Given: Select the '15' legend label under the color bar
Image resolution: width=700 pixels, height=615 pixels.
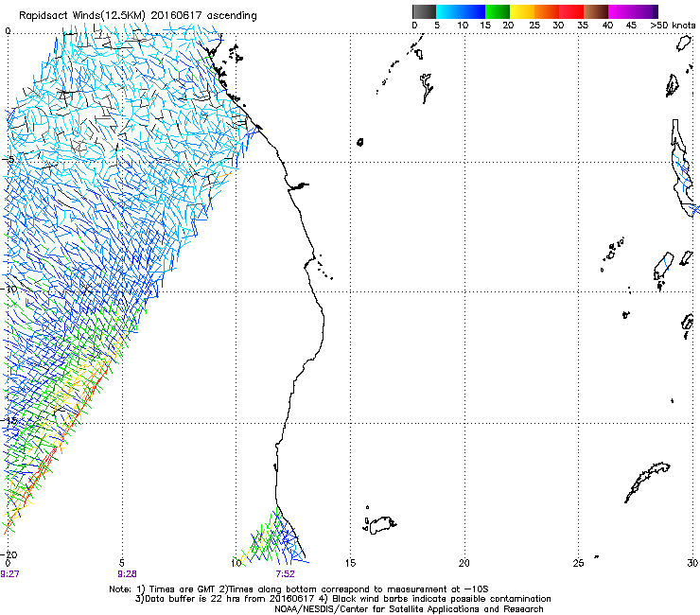Looking at the screenshot, I should pos(485,26).
